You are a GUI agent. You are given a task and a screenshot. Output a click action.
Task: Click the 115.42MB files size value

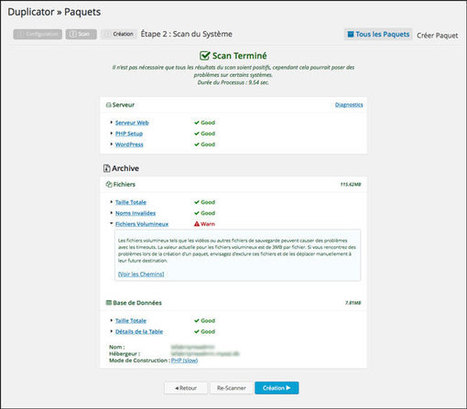tap(351, 184)
